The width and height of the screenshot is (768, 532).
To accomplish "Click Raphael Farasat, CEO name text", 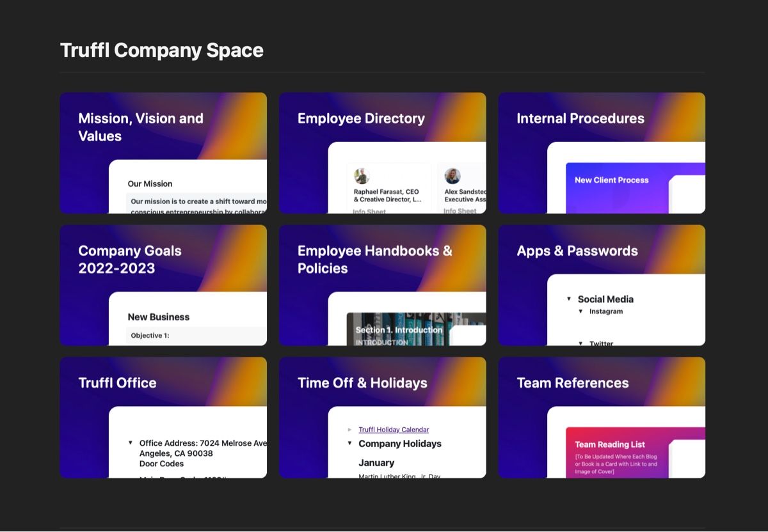I will click(x=386, y=191).
